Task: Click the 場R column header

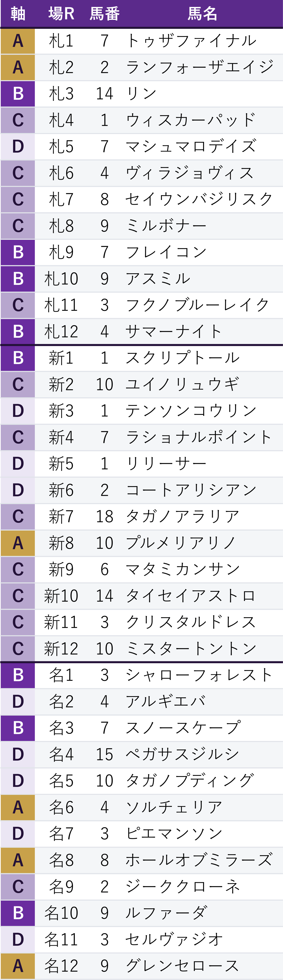Action: click(61, 14)
